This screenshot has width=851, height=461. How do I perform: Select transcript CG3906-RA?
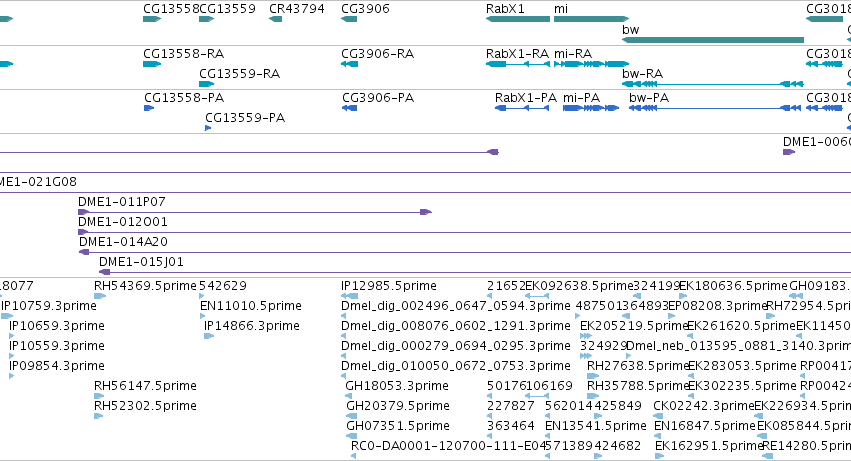tap(350, 64)
